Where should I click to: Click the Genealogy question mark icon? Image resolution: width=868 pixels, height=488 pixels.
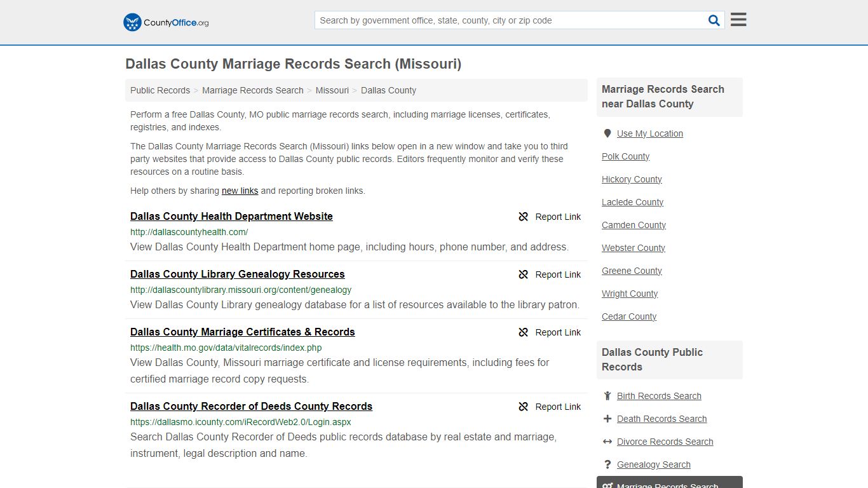(607, 464)
